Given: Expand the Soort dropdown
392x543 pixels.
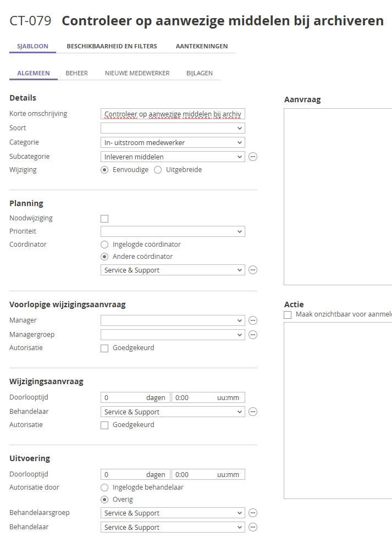Looking at the screenshot, I should click(173, 128).
